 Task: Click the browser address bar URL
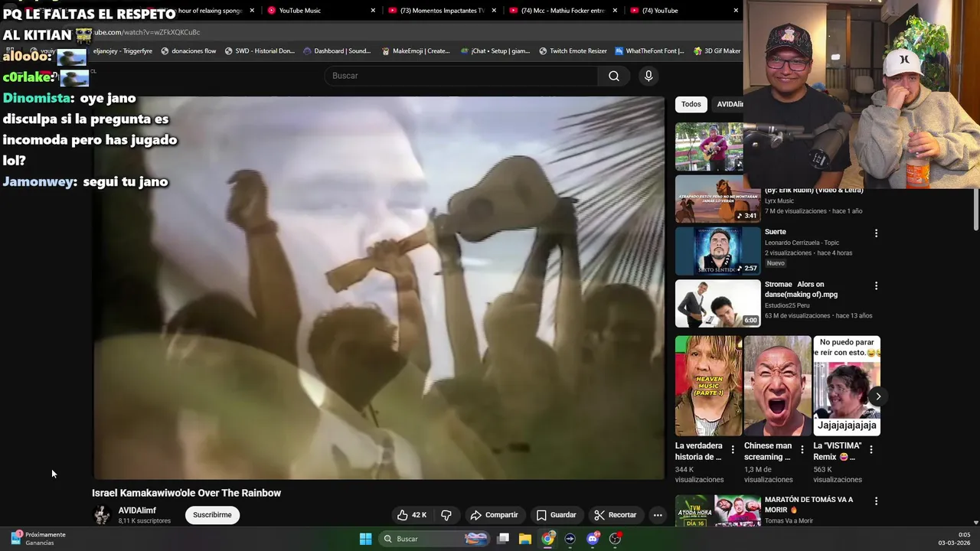(147, 32)
